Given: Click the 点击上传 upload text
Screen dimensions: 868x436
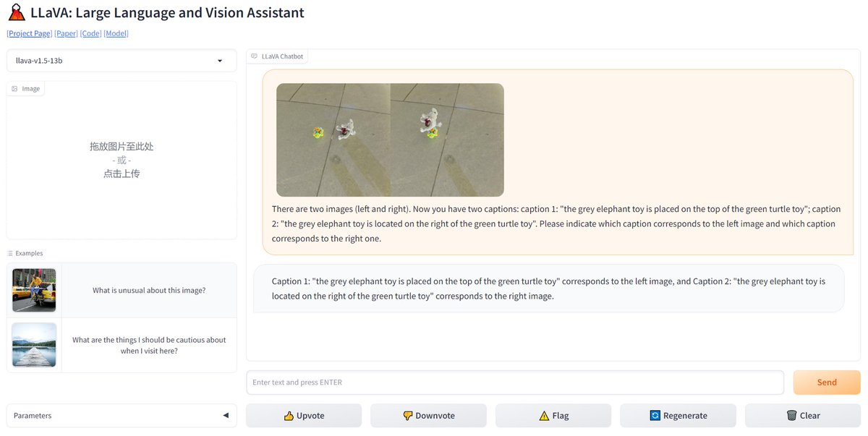Looking at the screenshot, I should coord(122,174).
